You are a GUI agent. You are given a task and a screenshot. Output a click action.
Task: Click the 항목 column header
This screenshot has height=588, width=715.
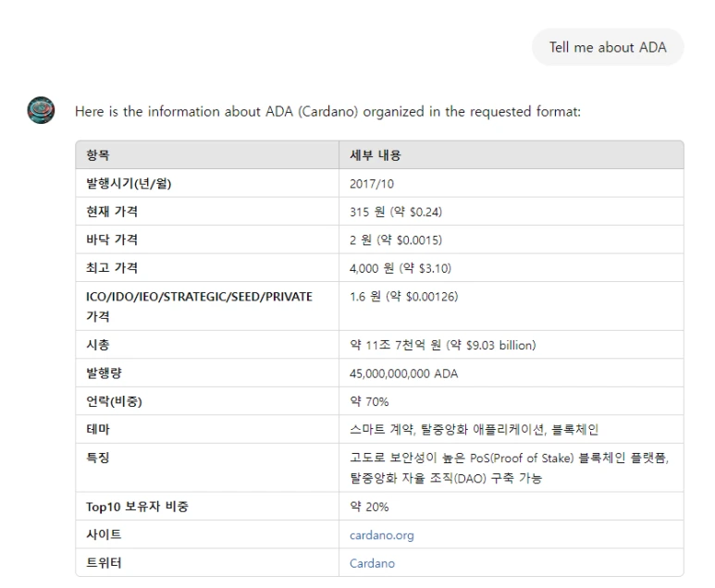point(97,155)
